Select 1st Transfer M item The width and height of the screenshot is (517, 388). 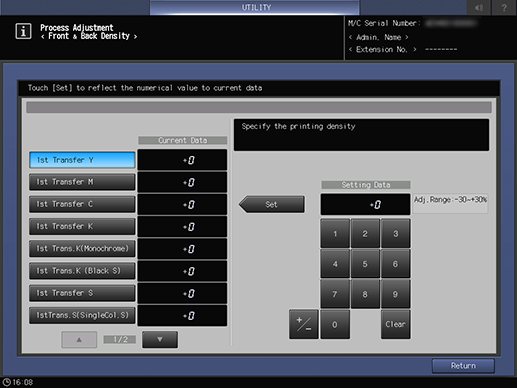click(82, 182)
